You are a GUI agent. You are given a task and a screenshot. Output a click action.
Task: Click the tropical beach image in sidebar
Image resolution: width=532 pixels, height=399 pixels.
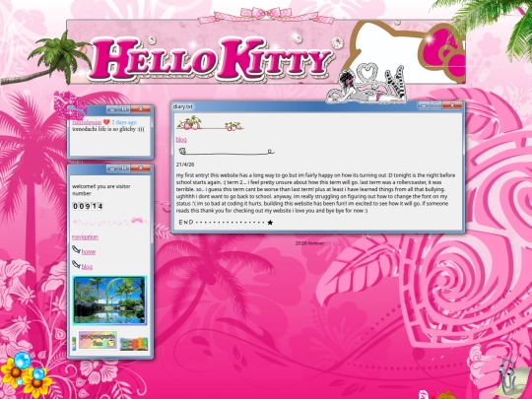pyautogui.click(x=109, y=300)
